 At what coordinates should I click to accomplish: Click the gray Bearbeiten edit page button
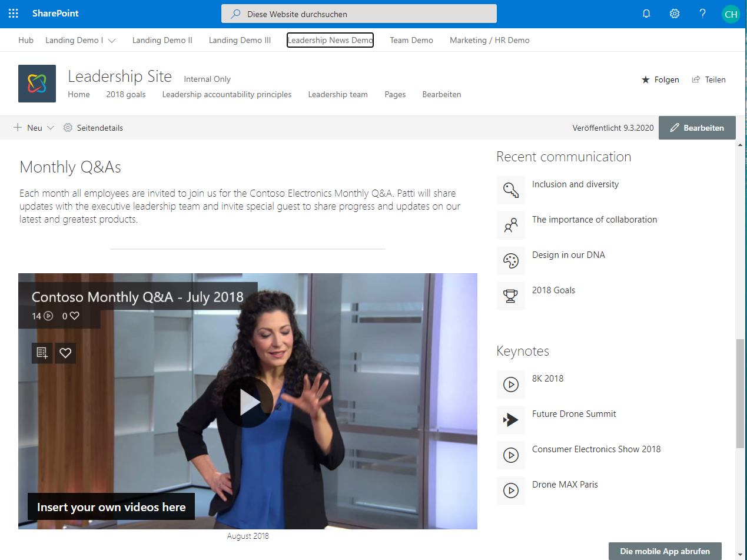click(697, 128)
